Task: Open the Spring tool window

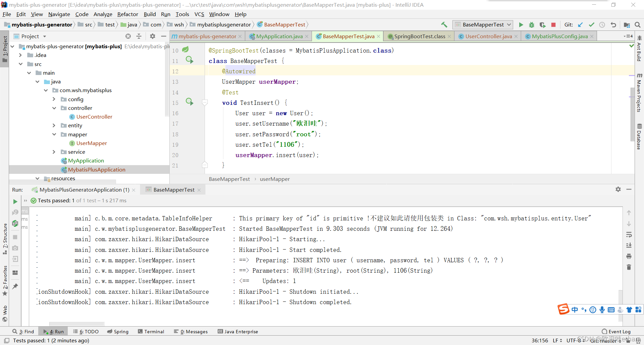Action: point(118,331)
